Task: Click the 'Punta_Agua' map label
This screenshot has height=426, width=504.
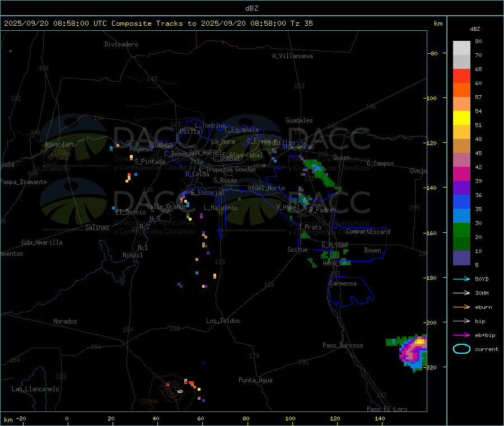Action: point(255,380)
